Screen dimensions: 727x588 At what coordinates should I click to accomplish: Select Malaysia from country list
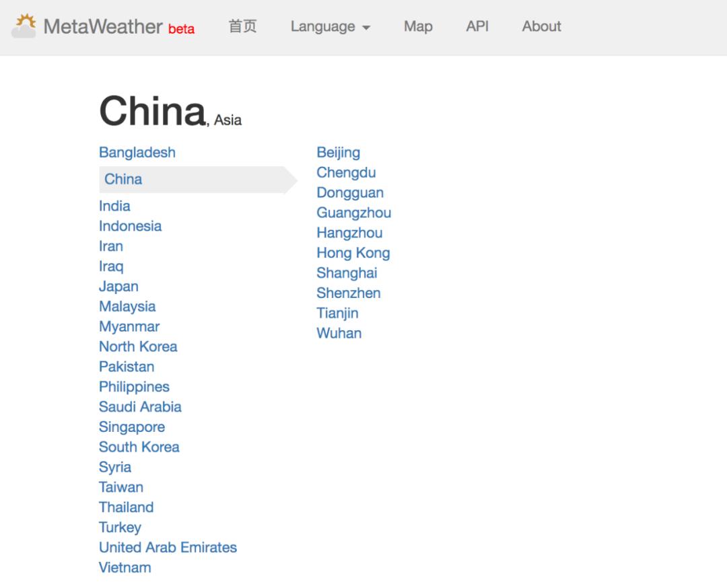click(x=127, y=306)
